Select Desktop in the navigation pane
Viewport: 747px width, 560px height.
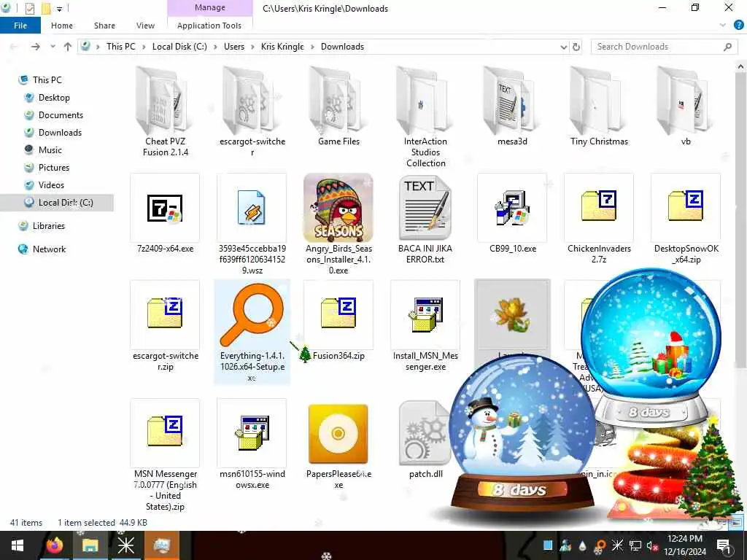click(x=54, y=98)
